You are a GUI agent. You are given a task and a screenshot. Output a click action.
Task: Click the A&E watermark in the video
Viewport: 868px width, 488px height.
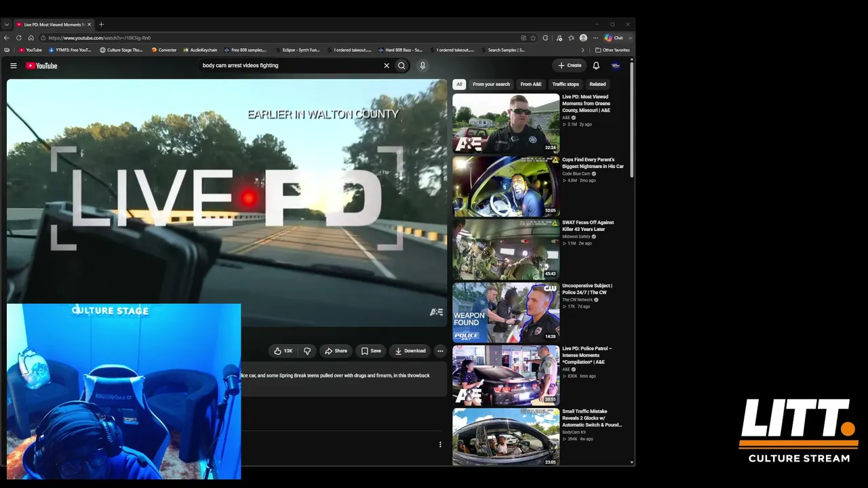[x=436, y=312]
